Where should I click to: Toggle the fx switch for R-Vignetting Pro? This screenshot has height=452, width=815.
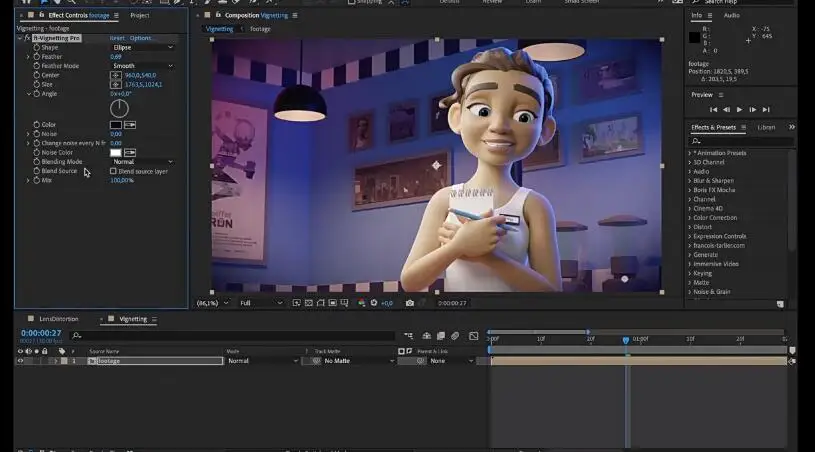pos(29,38)
